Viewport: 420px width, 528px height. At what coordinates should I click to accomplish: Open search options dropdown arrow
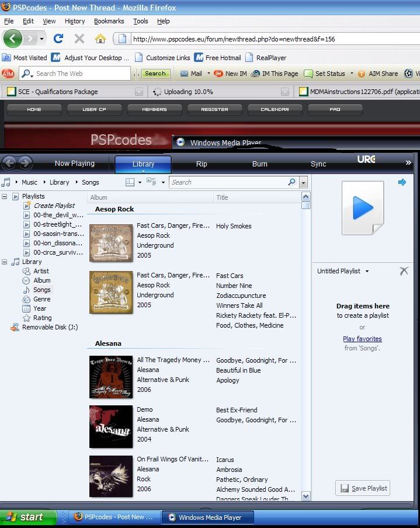point(304,182)
